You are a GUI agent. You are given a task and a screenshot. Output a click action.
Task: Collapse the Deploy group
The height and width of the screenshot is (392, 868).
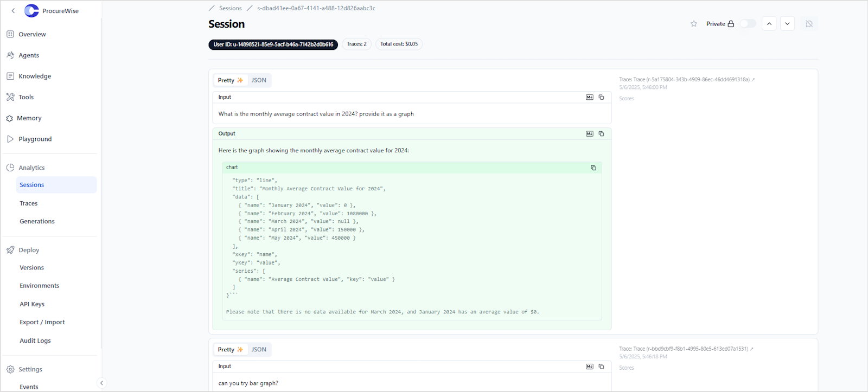(x=29, y=250)
